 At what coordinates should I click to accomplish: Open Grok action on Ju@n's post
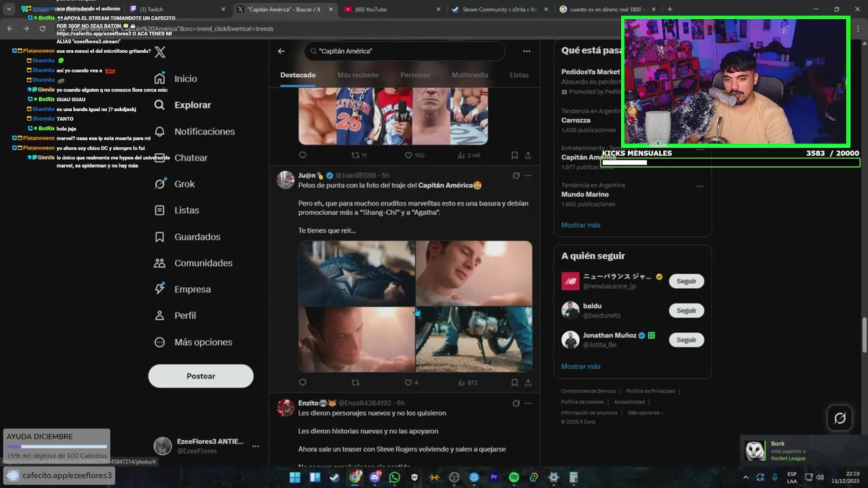516,176
